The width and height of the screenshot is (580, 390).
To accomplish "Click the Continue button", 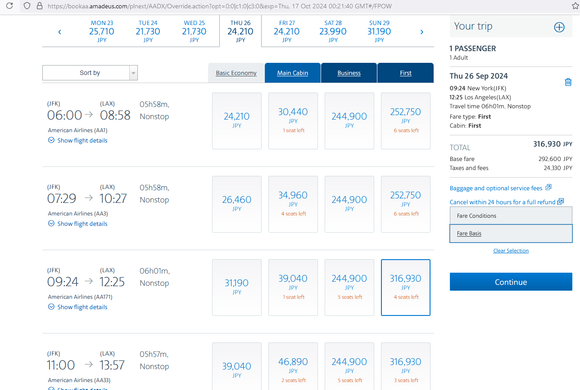I will [511, 282].
